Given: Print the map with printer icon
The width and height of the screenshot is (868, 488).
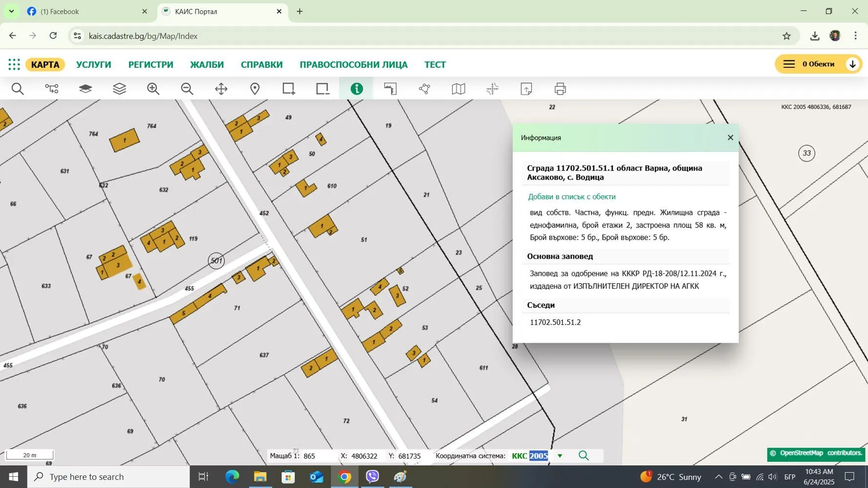Looking at the screenshot, I should tap(560, 89).
